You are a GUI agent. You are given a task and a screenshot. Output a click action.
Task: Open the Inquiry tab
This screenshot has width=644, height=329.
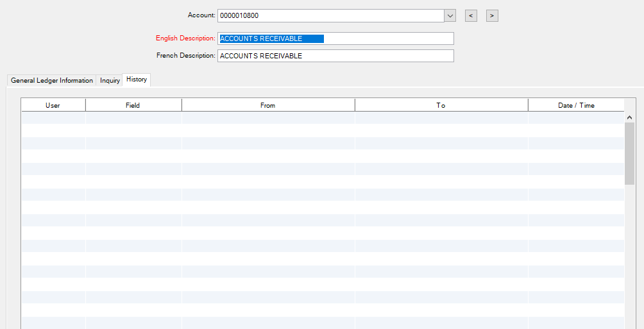110,81
